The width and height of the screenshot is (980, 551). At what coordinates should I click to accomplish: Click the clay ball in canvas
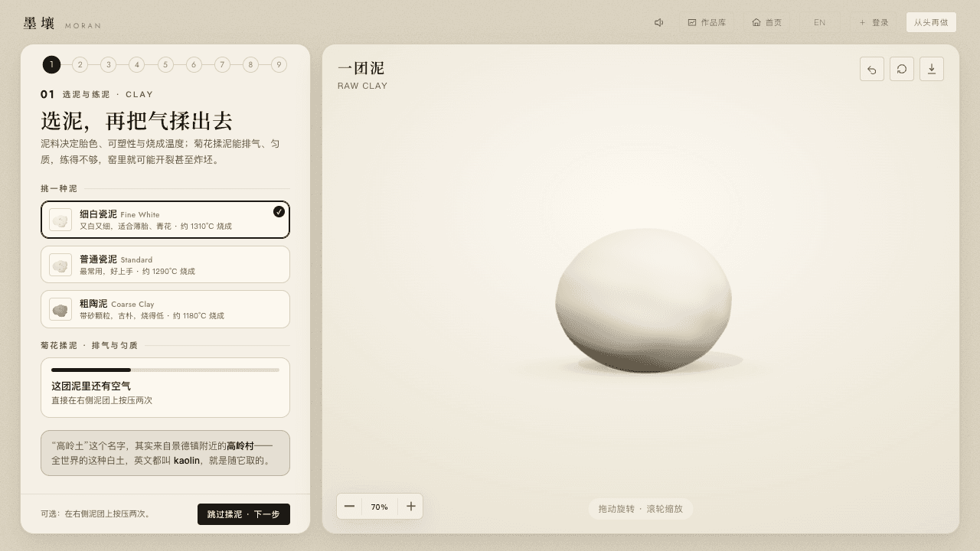point(643,300)
